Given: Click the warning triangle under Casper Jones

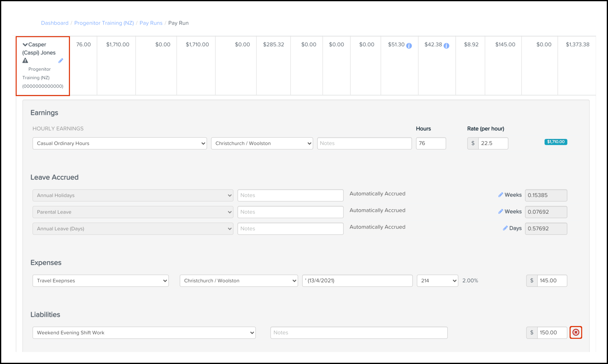Looking at the screenshot, I should click(x=25, y=61).
